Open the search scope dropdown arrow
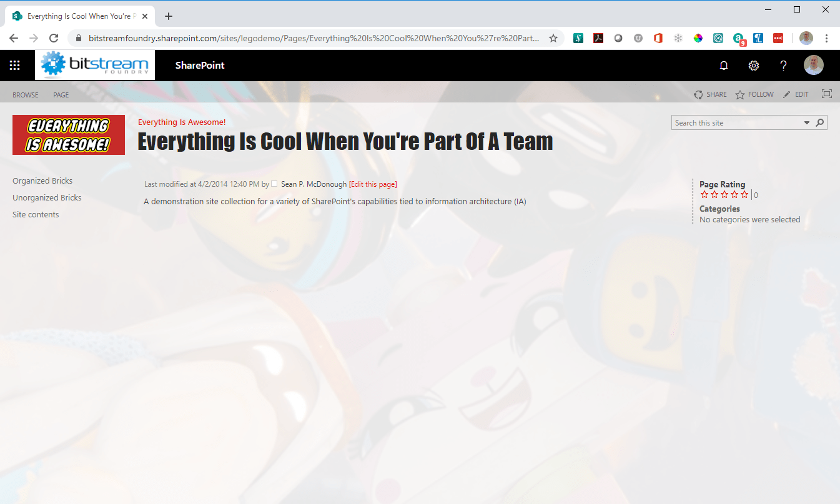This screenshot has width=840, height=504. [x=807, y=122]
